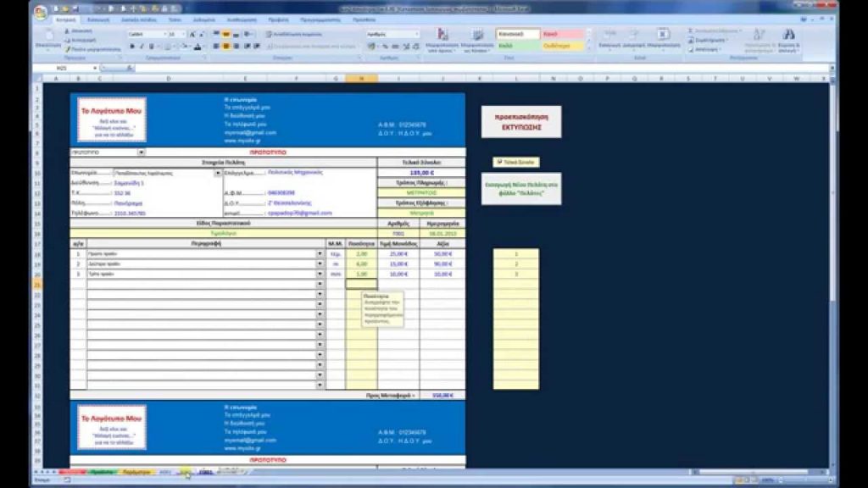Expand the number format dropdown in ribbon
Screen dimensions: 868x488
coord(417,34)
